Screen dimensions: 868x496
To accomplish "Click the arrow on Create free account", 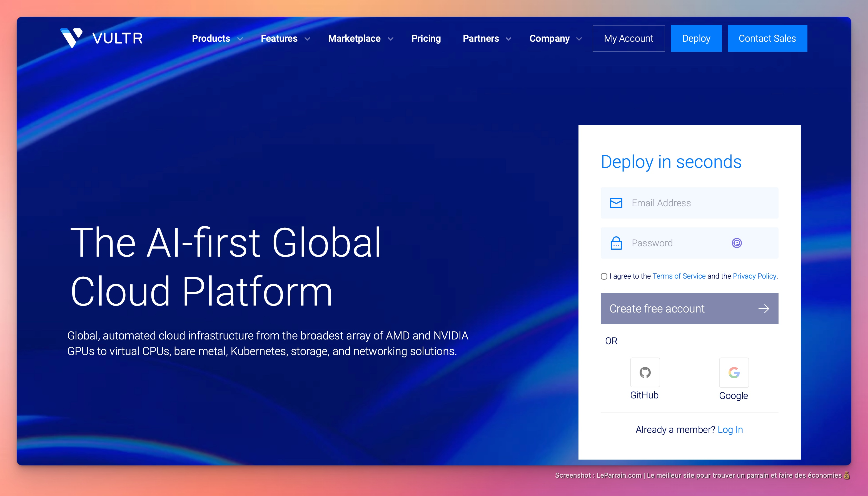I will pyautogui.click(x=764, y=309).
